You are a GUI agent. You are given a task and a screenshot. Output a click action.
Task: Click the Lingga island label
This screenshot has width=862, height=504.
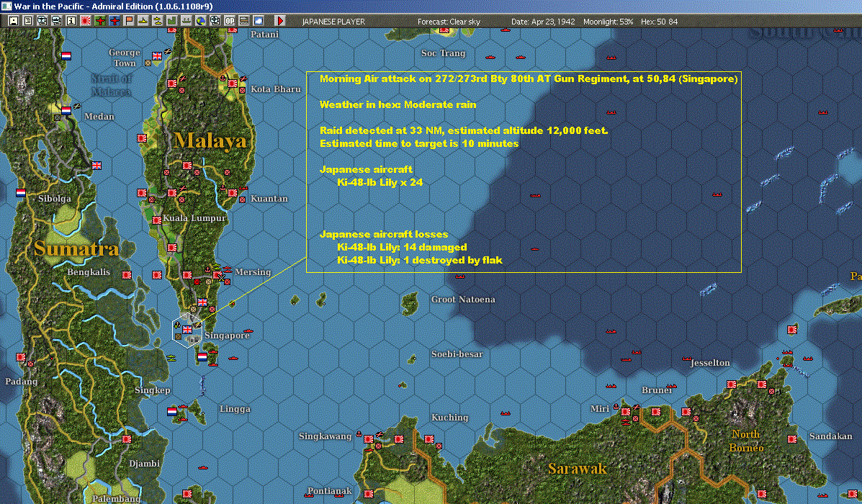(235, 409)
